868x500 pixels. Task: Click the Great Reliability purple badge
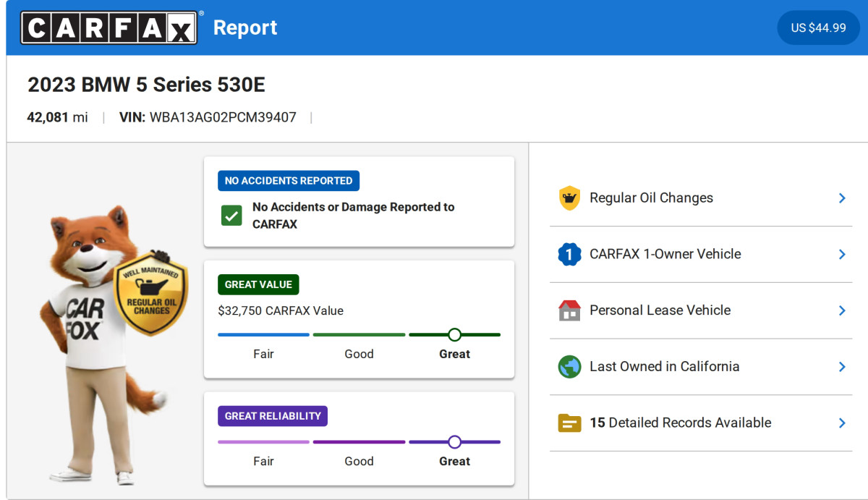[273, 416]
